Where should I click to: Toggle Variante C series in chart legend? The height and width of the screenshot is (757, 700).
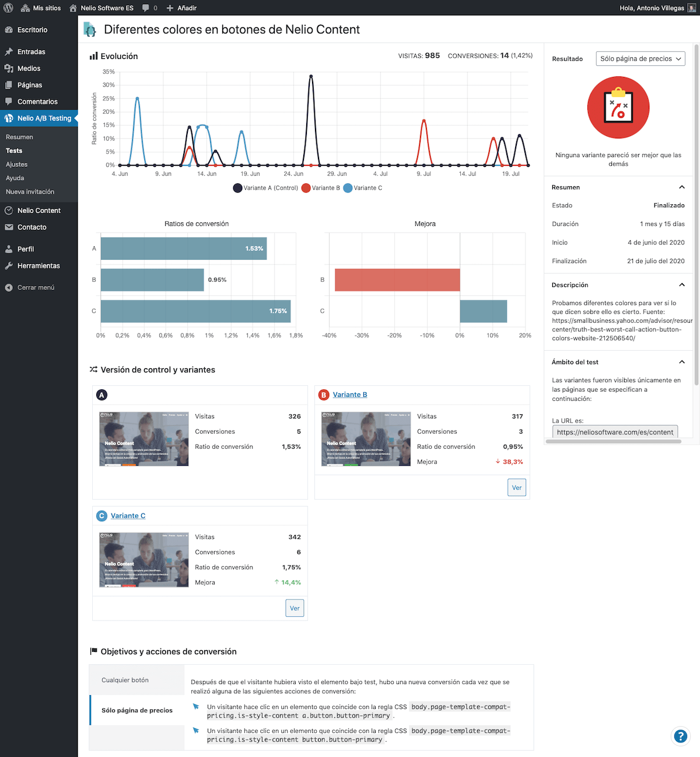363,188
